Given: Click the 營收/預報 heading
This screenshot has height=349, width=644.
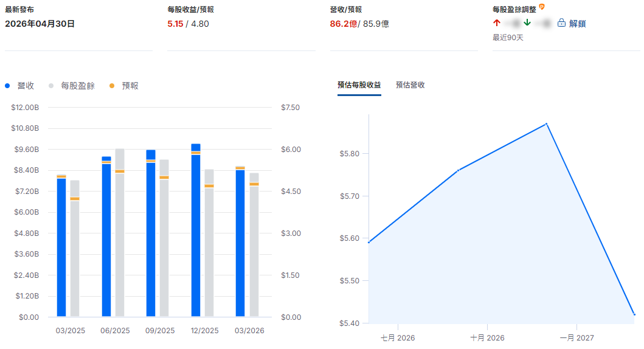Looking at the screenshot, I should pos(346,10).
